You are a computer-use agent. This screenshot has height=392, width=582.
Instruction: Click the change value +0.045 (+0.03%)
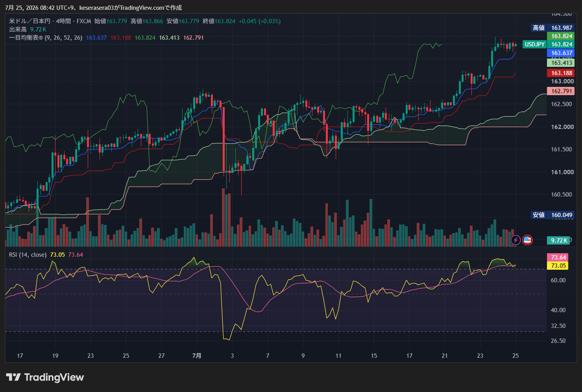point(260,21)
